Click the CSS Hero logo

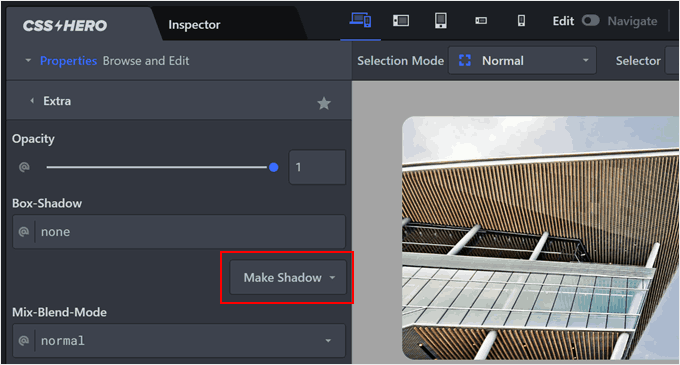(x=65, y=26)
